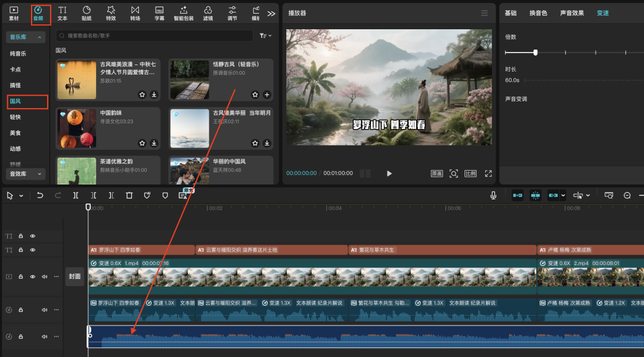Toggle visibility of the main video track

click(x=33, y=277)
